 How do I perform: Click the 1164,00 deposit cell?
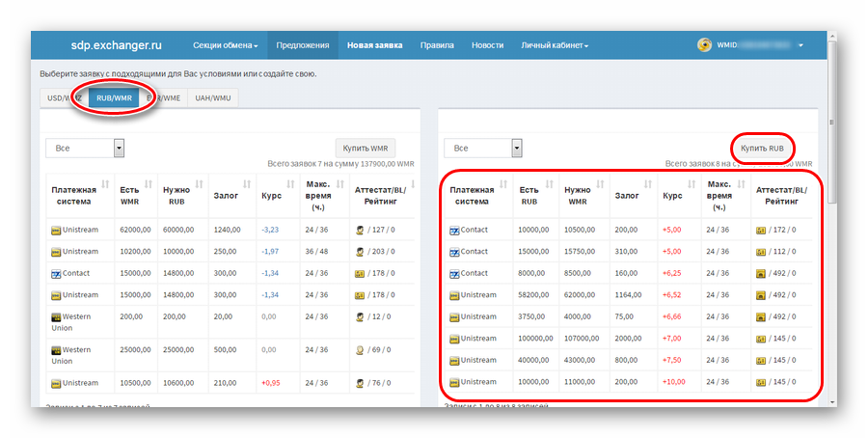click(x=628, y=295)
